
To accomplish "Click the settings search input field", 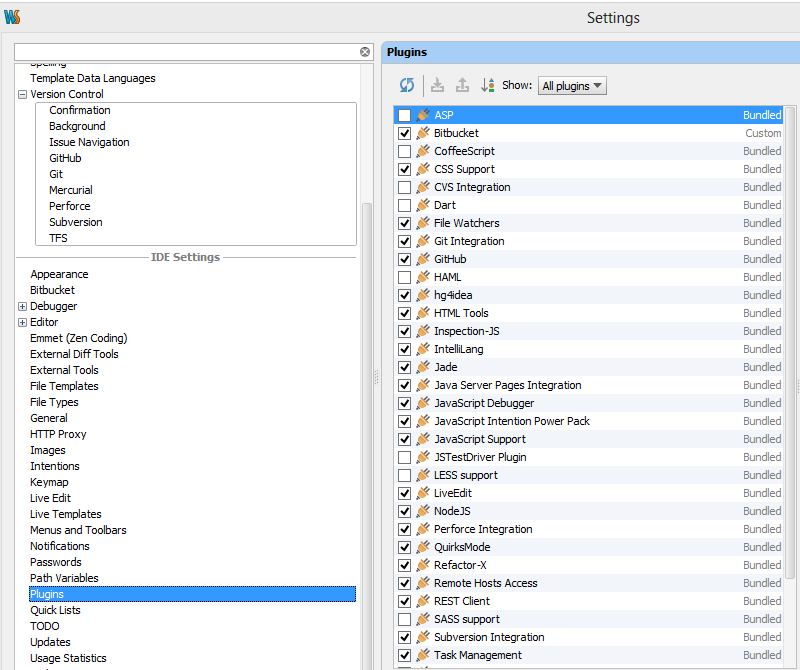I will tap(186, 52).
